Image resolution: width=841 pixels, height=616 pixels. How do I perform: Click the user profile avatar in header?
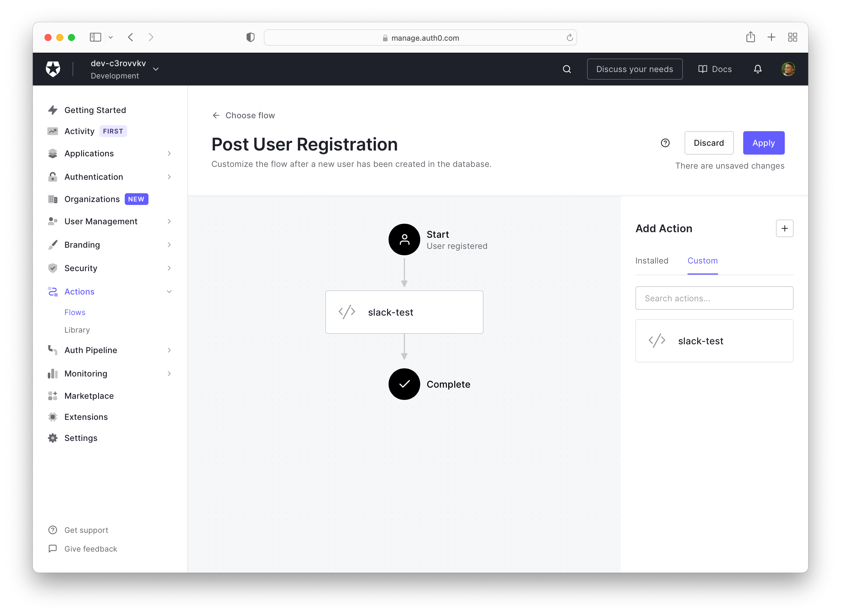coord(788,69)
